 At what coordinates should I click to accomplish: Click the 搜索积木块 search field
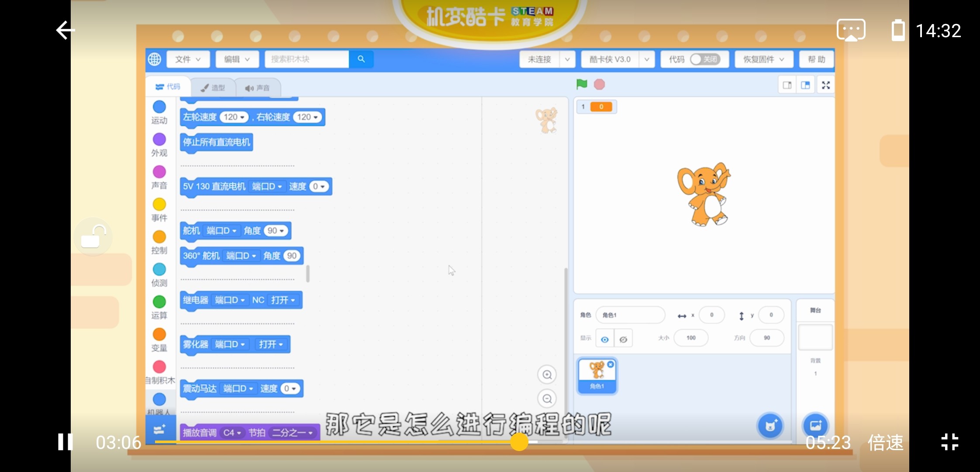pos(307,59)
